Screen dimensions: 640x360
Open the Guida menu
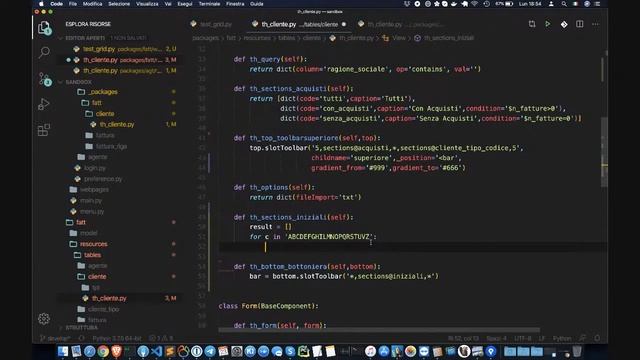(x=257, y=4)
